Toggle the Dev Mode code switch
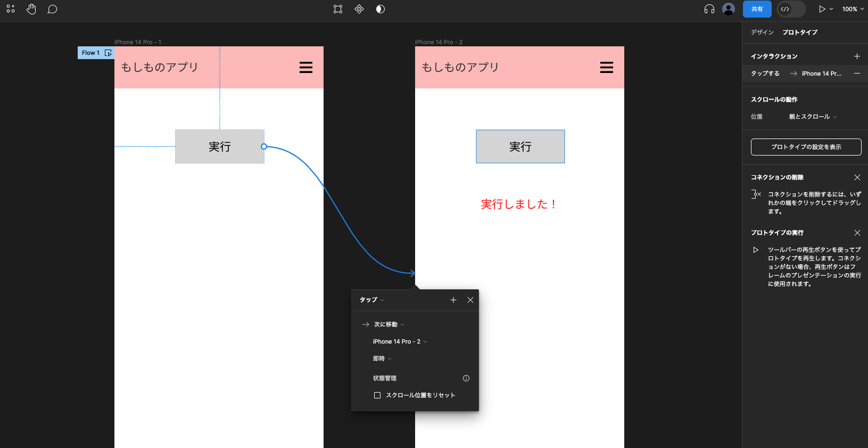 791,9
